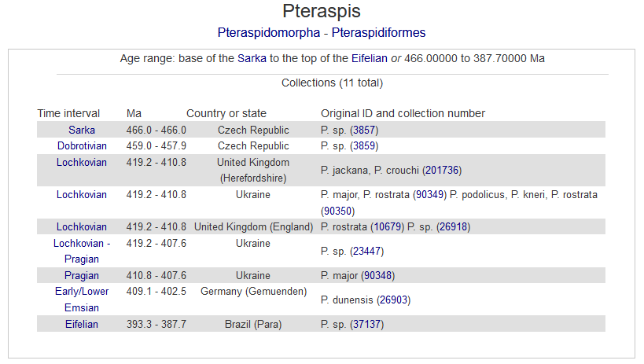Screen dimensions: 644x364
Task: Click the Eifelian link in age range
Action: (372, 58)
